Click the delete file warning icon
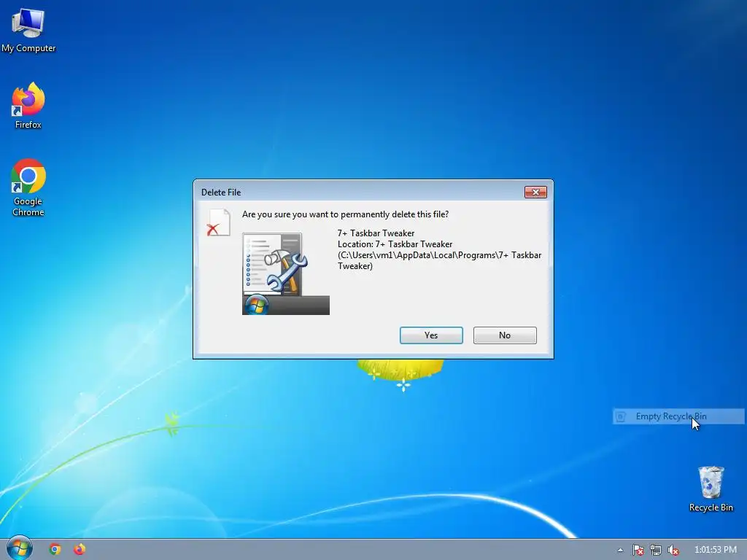The image size is (747, 560). [x=218, y=222]
